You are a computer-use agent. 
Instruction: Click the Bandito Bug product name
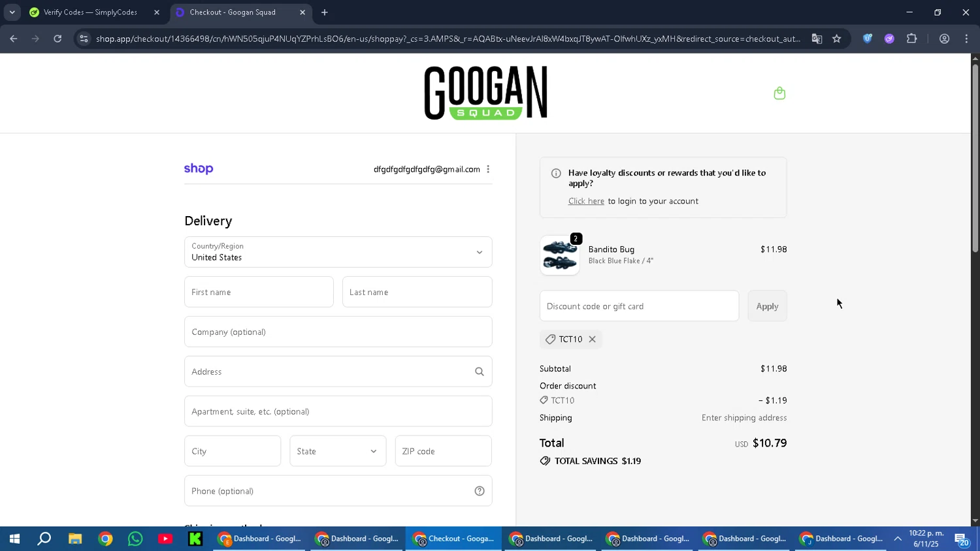[x=611, y=249]
